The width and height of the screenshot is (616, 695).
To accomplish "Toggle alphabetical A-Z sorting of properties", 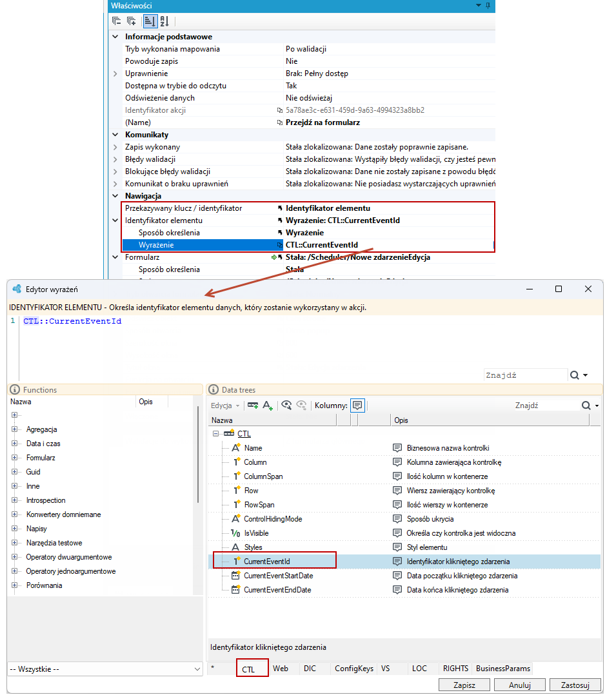I will coord(164,21).
